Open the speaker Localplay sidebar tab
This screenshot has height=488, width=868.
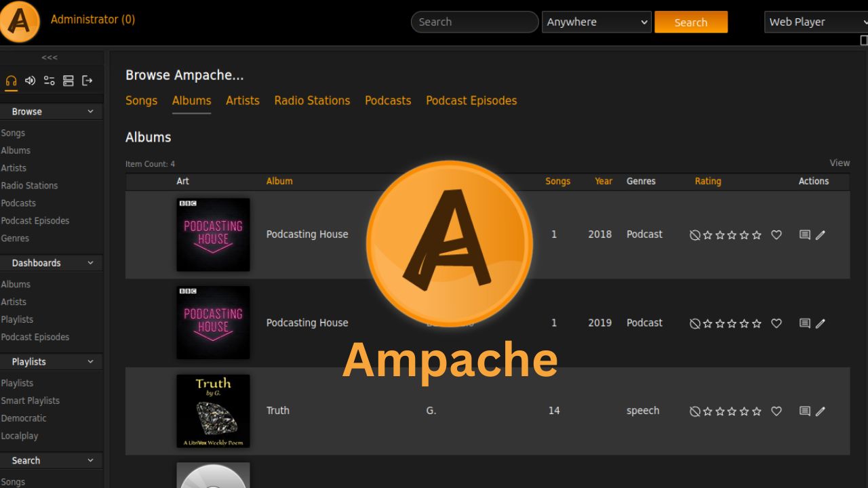[x=30, y=81]
